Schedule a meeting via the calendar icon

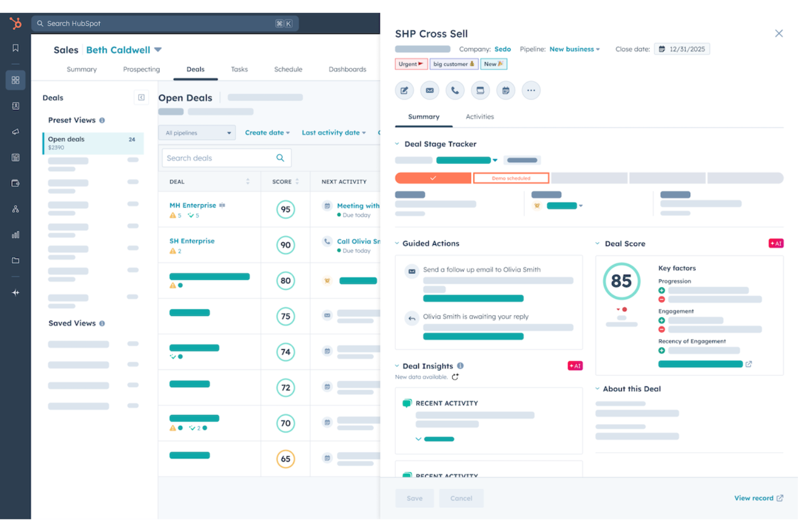click(x=505, y=90)
